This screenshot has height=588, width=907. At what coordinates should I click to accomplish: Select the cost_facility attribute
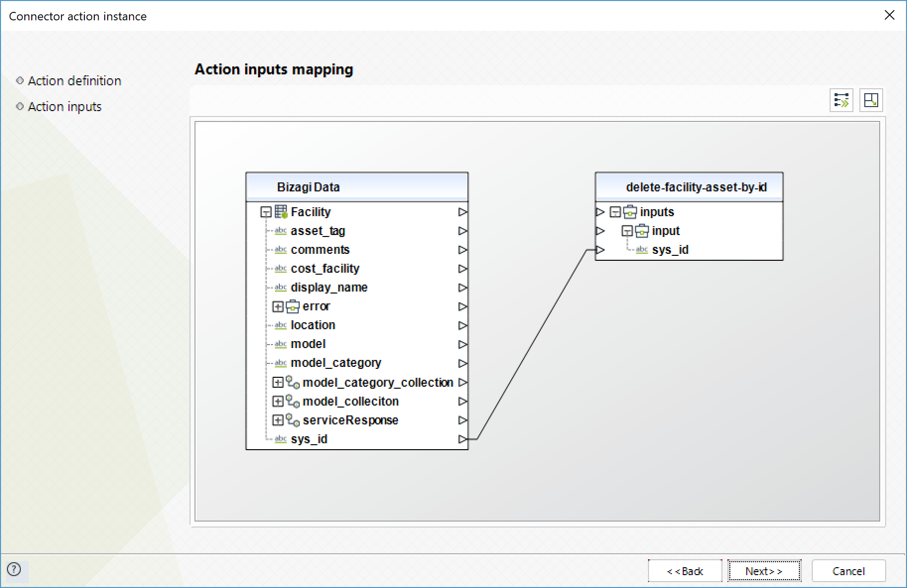(325, 269)
